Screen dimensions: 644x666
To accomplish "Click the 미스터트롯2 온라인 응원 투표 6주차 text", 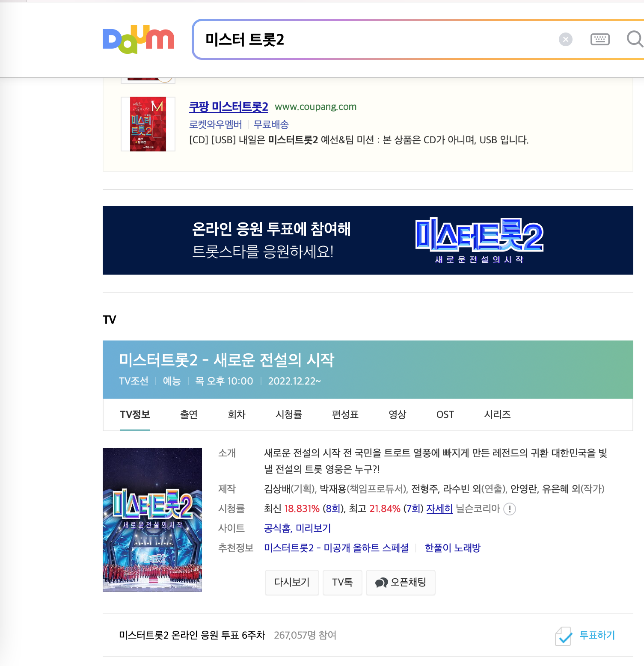I will [192, 635].
